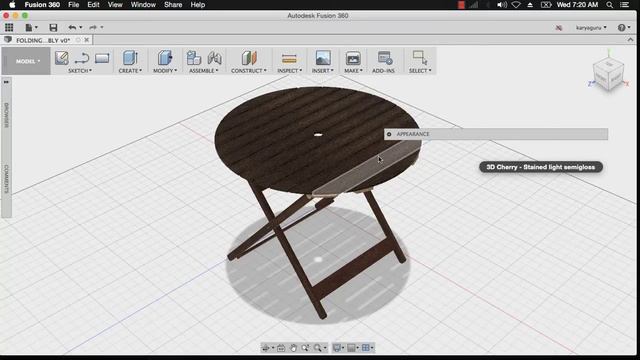Activate the Pan hand tool

pyautogui.click(x=293, y=348)
